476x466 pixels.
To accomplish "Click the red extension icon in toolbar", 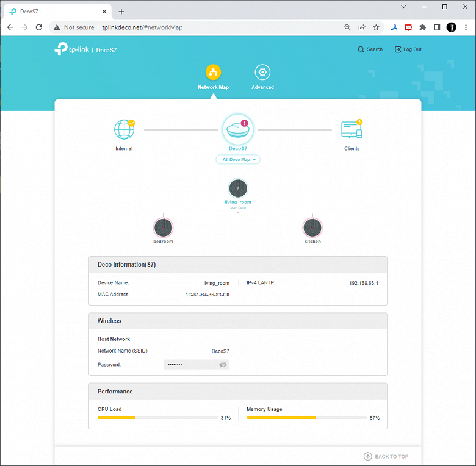I will (x=408, y=27).
